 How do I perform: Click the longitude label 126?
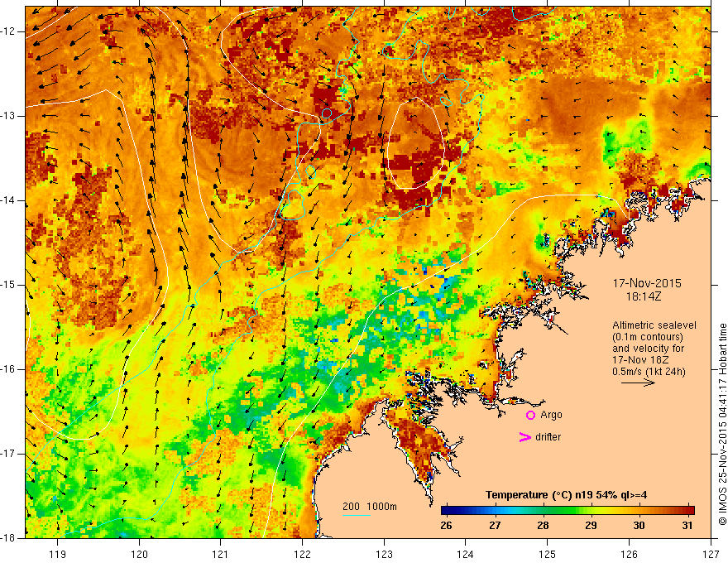tap(629, 554)
